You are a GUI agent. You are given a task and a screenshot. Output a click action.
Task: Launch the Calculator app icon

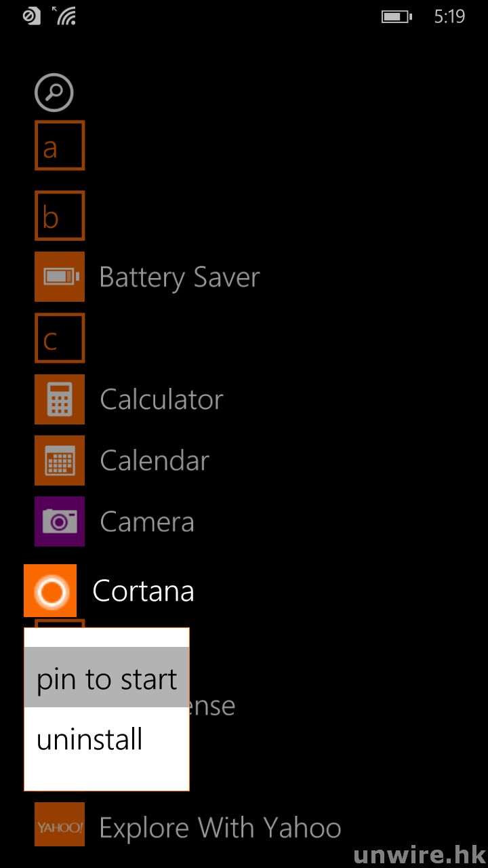click(x=60, y=399)
